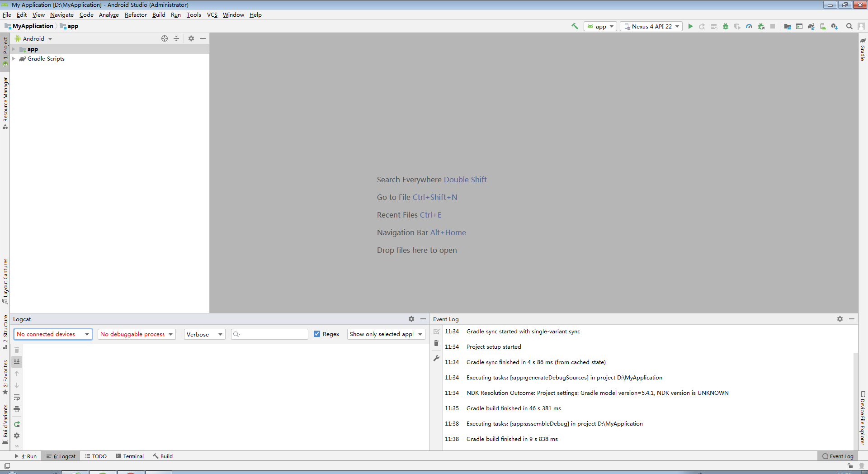868x474 pixels.
Task: Open Project Structure from toolbar
Action: click(788, 26)
